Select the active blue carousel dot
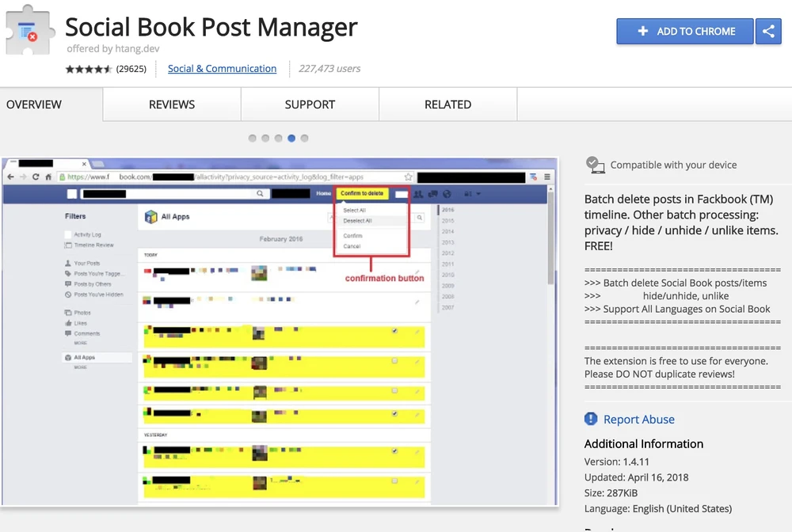Image resolution: width=792 pixels, height=532 pixels. [291, 139]
